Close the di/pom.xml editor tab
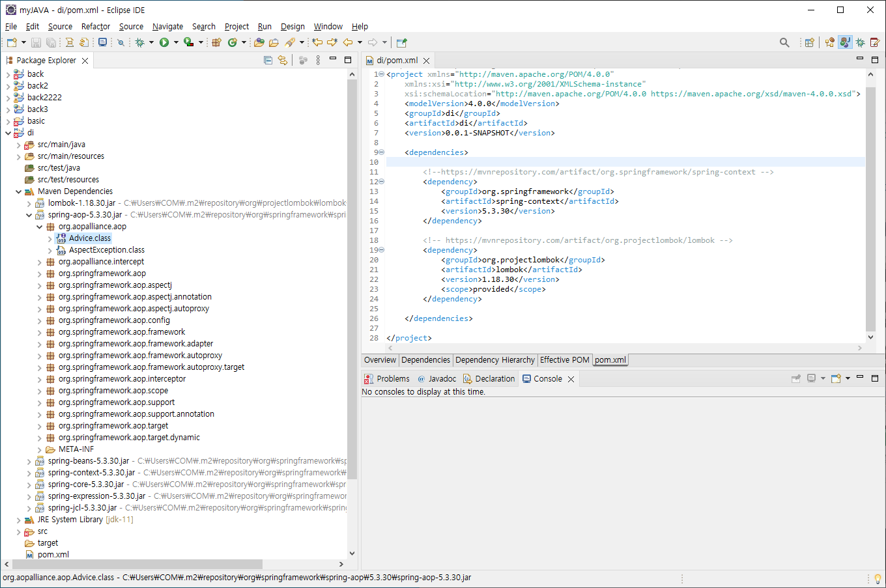The width and height of the screenshot is (886, 588). pyautogui.click(x=427, y=61)
